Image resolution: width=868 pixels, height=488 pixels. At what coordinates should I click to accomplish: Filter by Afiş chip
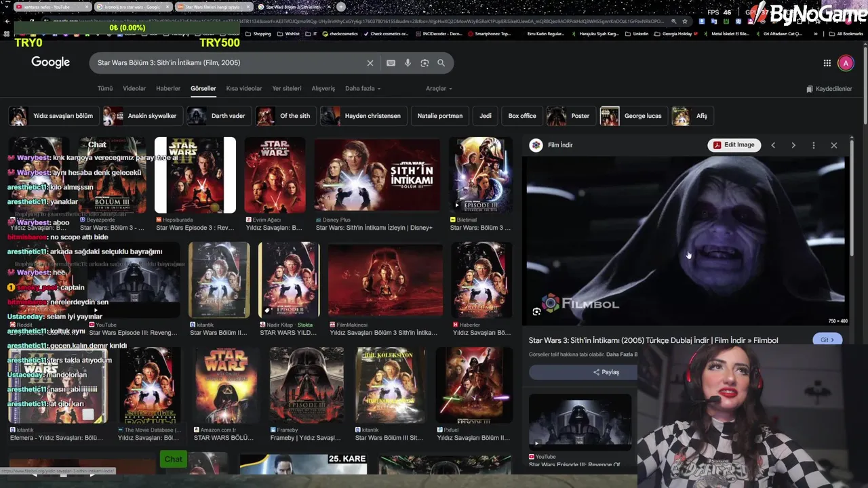[x=693, y=116]
